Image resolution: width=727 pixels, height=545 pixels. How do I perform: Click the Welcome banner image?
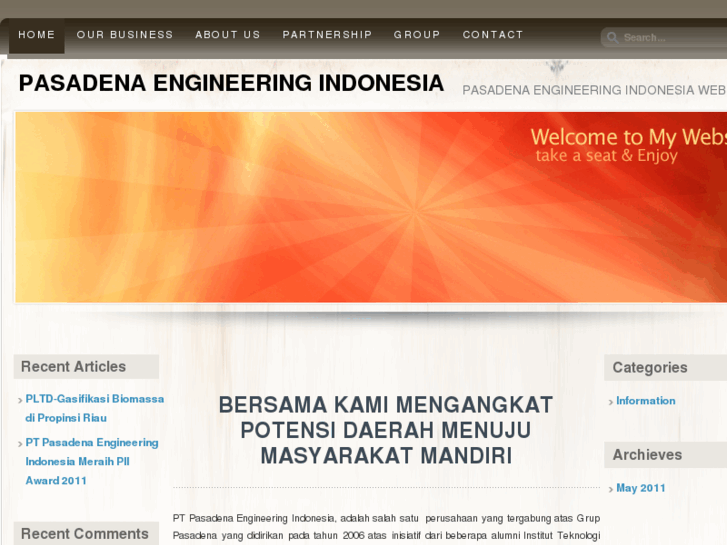pyautogui.click(x=371, y=207)
